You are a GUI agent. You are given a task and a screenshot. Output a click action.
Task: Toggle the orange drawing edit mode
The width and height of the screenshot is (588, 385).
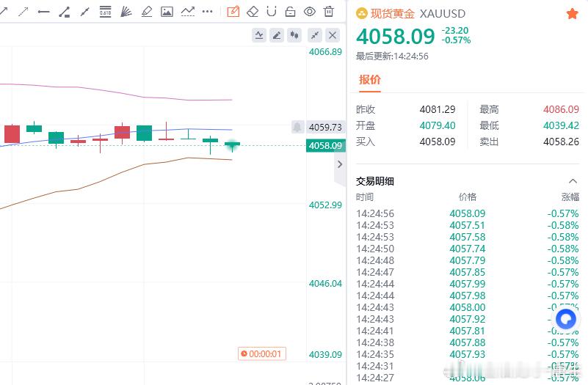(233, 12)
